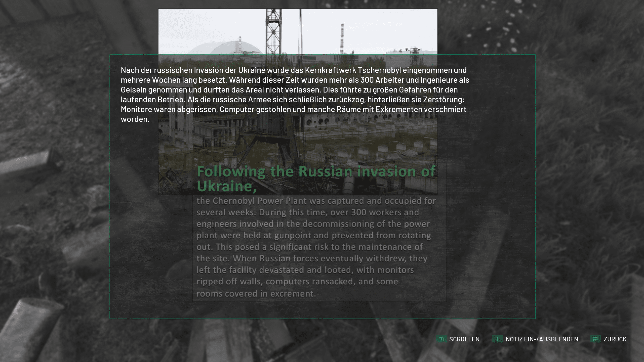Click the last German word 'worden.'
644x362 pixels.
[x=135, y=119]
